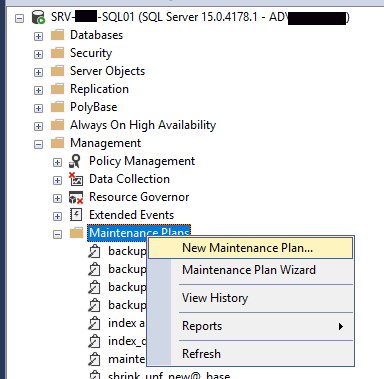Viewport: 384px width, 379px height.
Task: Expand the Databases node
Action: pyautogui.click(x=38, y=36)
